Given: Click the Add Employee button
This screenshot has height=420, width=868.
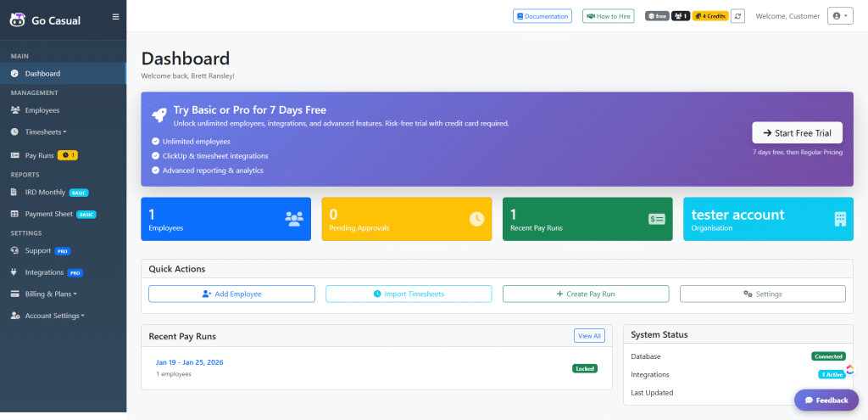Looking at the screenshot, I should pyautogui.click(x=231, y=294).
